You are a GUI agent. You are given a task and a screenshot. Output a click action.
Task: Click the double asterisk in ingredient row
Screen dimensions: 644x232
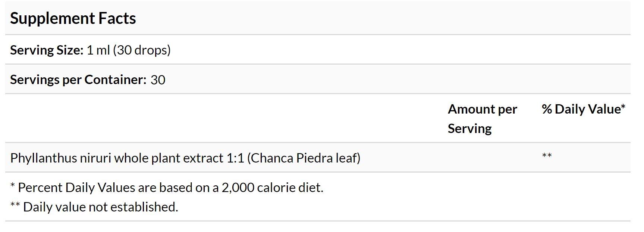click(x=547, y=156)
